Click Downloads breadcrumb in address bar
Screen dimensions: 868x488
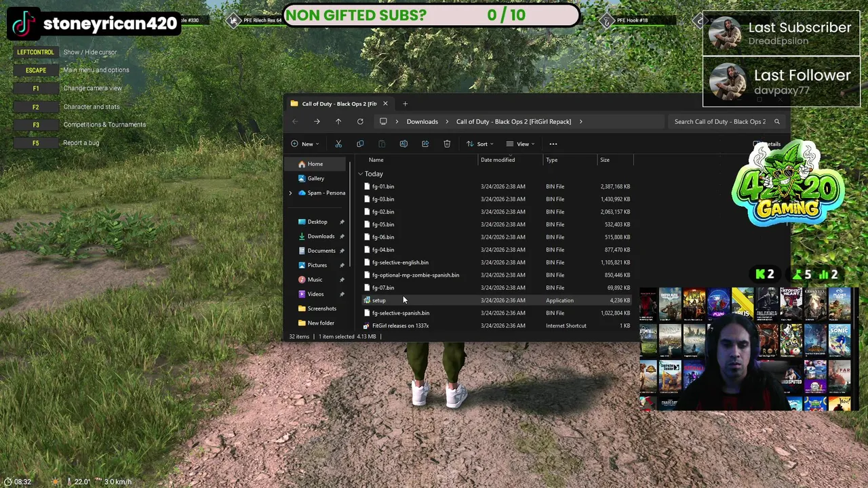point(422,121)
